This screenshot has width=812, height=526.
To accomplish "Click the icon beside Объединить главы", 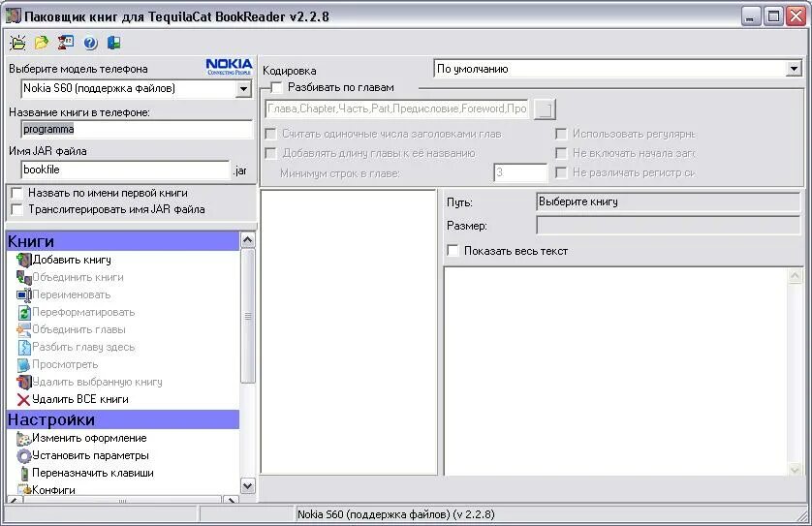I will (x=24, y=329).
